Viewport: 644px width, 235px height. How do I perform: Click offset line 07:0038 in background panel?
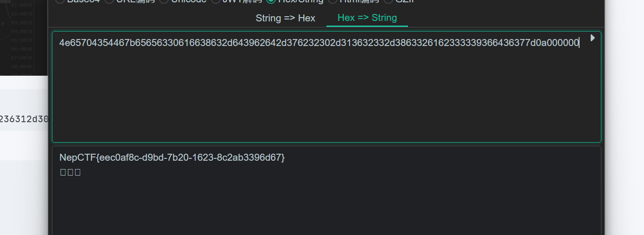pos(21,58)
